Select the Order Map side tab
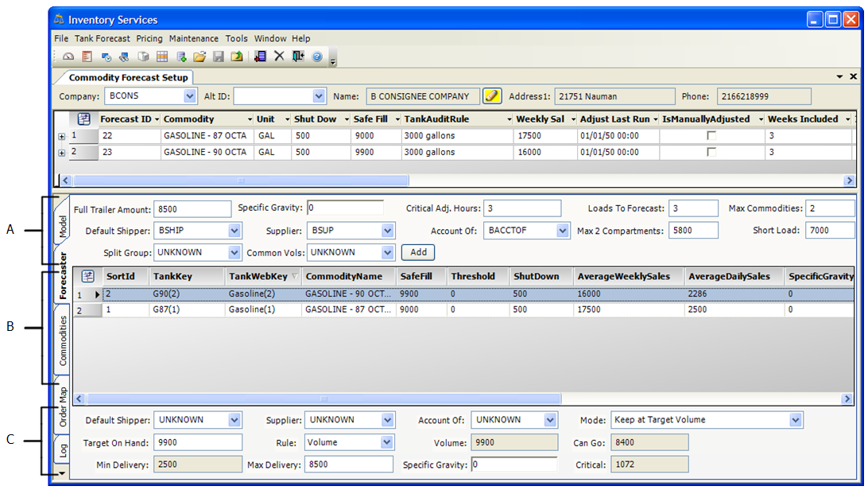 point(63,406)
